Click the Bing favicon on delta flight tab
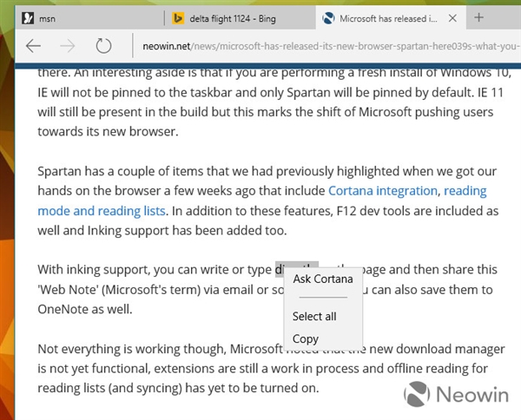This screenshot has height=420, width=521. (178, 18)
